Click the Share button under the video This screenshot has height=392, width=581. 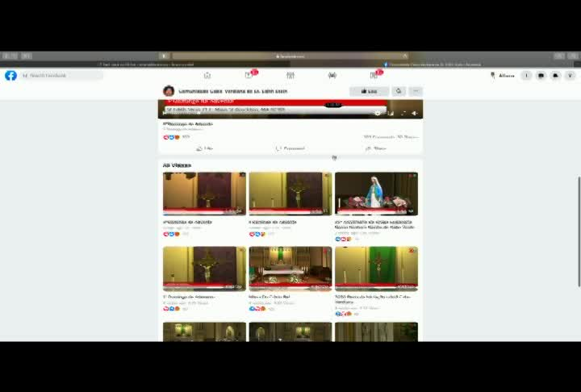[x=376, y=148]
